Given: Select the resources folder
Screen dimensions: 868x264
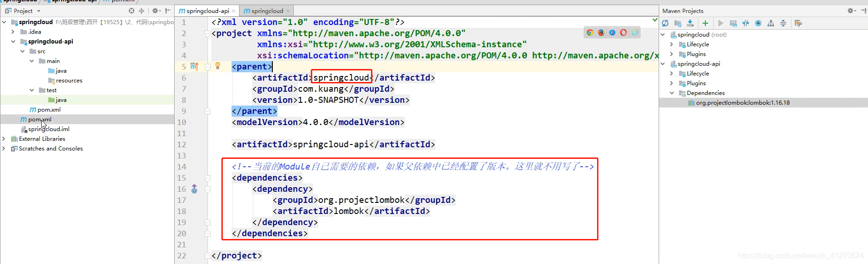Looking at the screenshot, I should 65,80.
